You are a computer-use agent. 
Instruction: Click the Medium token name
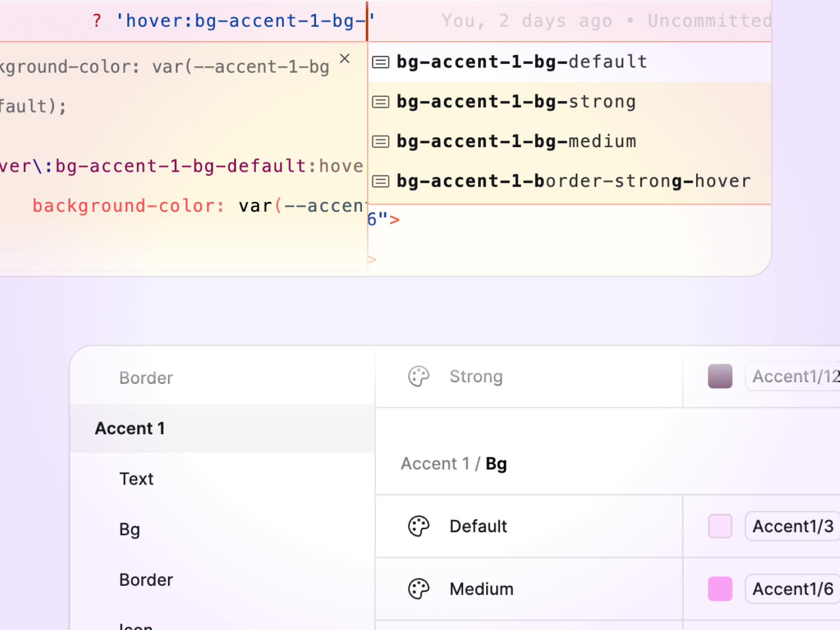pos(481,589)
